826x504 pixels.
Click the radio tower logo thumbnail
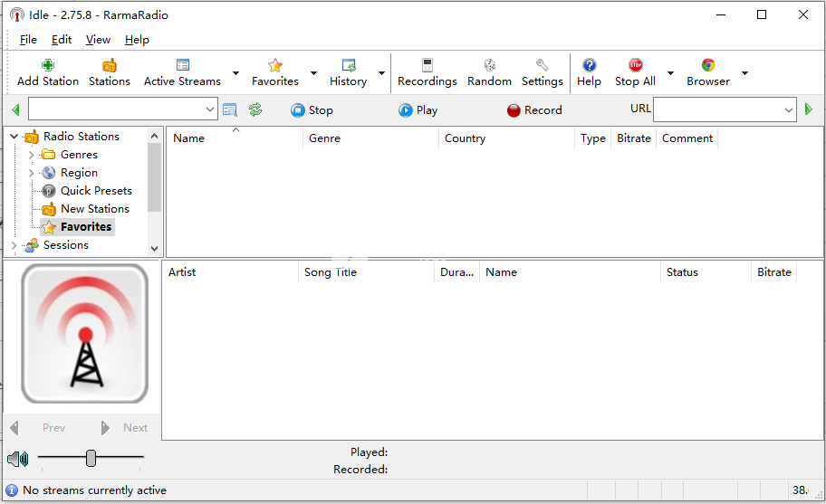(84, 334)
